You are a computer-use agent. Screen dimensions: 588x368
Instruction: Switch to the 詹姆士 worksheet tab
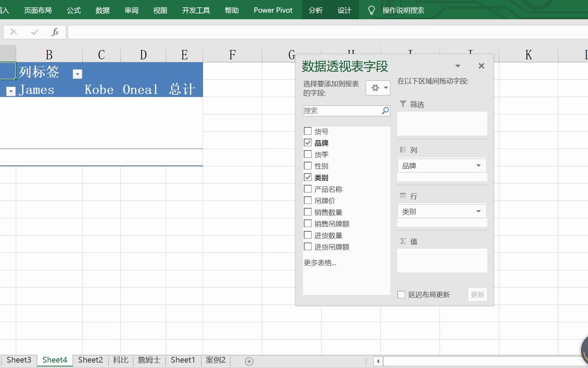149,360
